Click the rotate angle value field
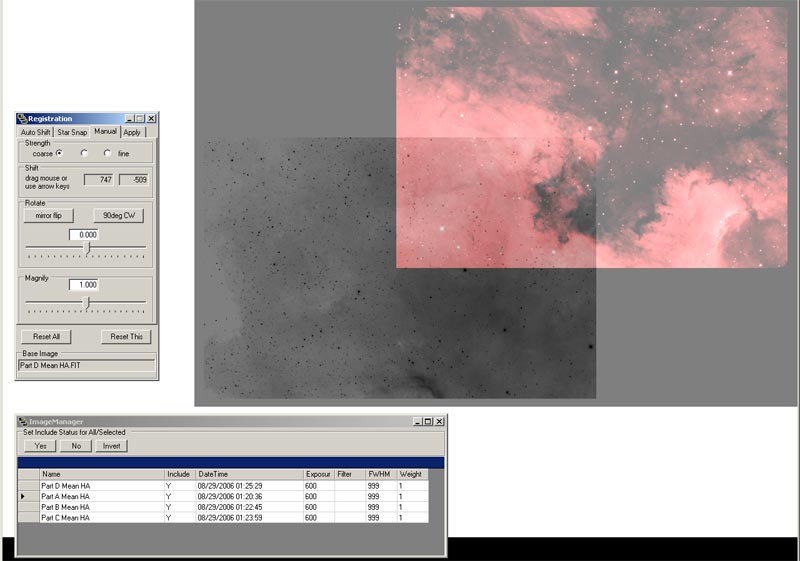Viewport: 800px width, 561px height. point(84,234)
